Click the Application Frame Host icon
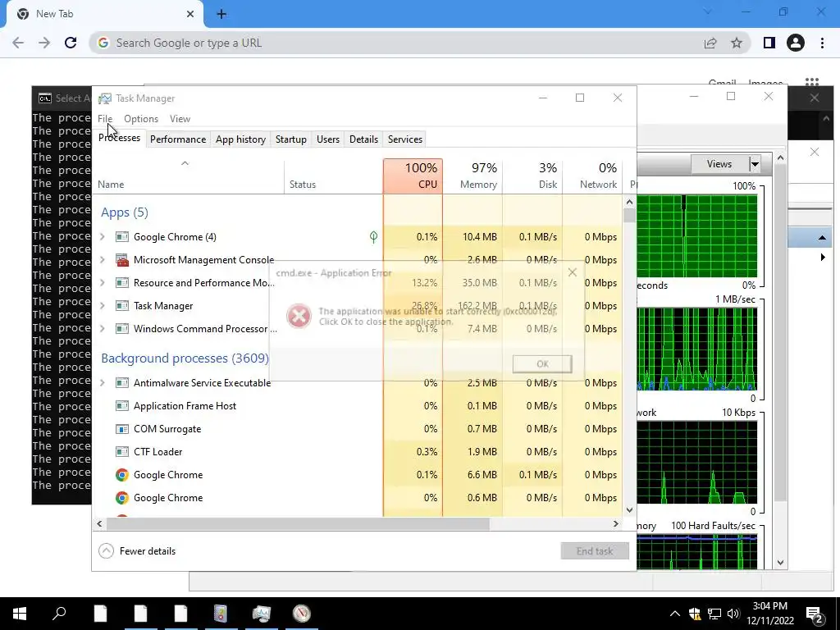 (122, 406)
